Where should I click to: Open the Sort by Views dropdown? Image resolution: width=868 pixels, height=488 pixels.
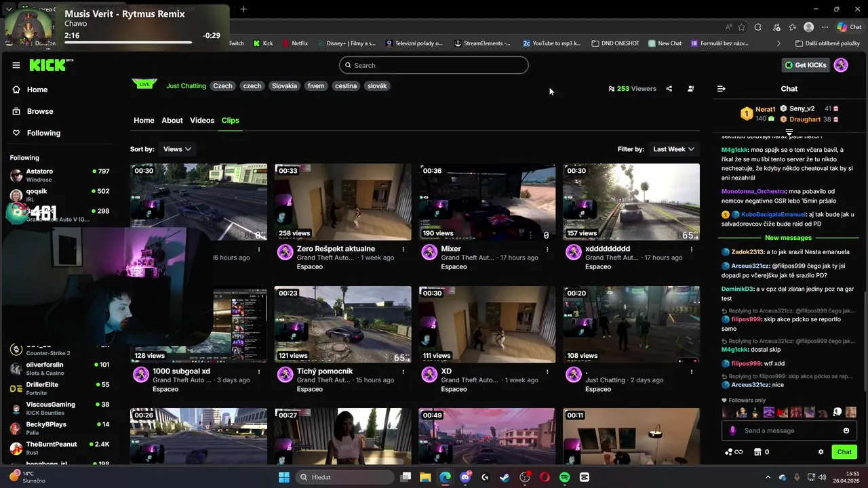point(177,149)
